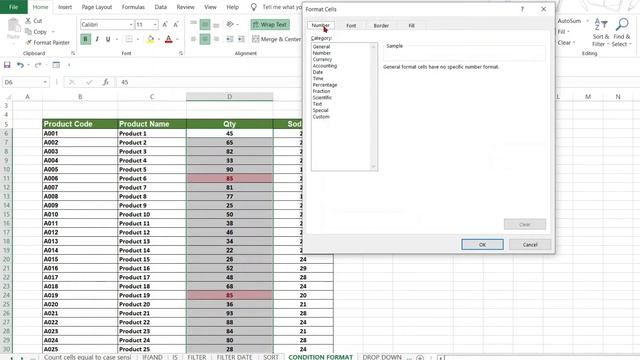Viewport: 640px width, 360px height.
Task: Open the Borders icon in Font group
Action: coord(129,39)
